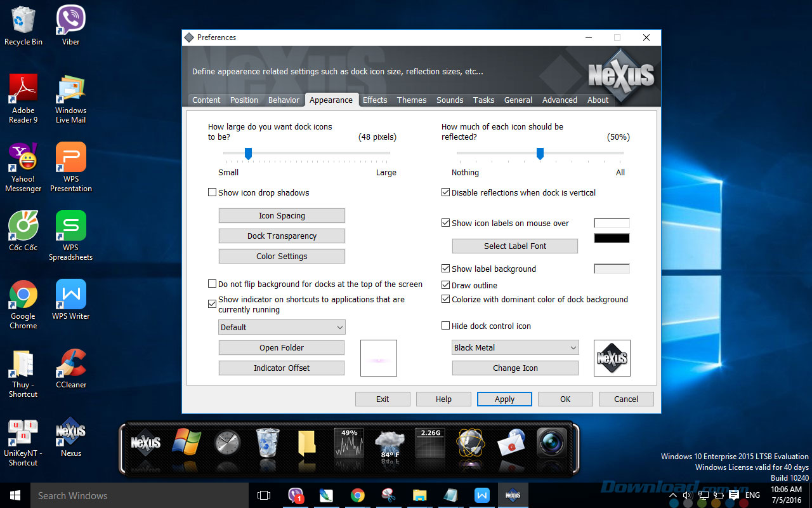This screenshot has width=812, height=508.
Task: Click the Change Icon button
Action: click(515, 368)
